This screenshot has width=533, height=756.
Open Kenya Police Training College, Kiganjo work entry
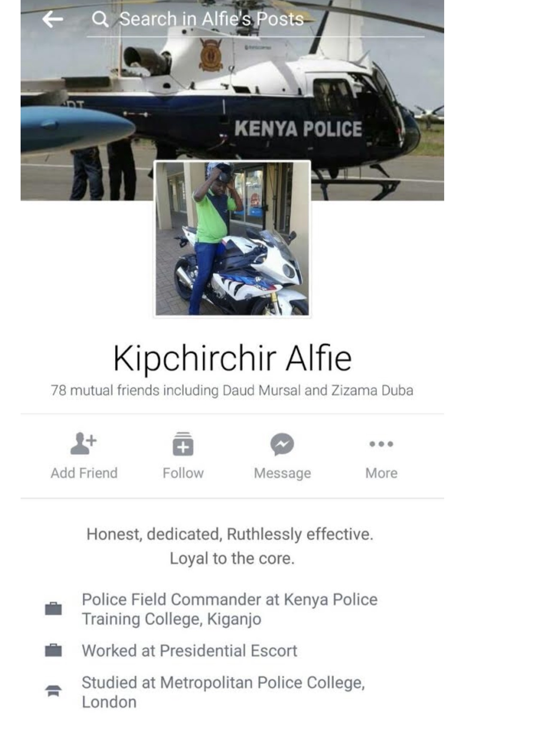pyautogui.click(x=230, y=609)
